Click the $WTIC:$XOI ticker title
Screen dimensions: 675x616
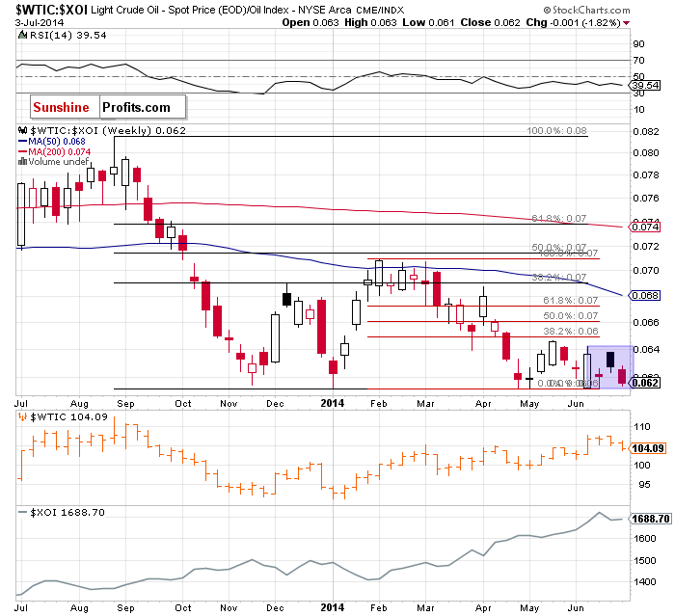[52, 10]
